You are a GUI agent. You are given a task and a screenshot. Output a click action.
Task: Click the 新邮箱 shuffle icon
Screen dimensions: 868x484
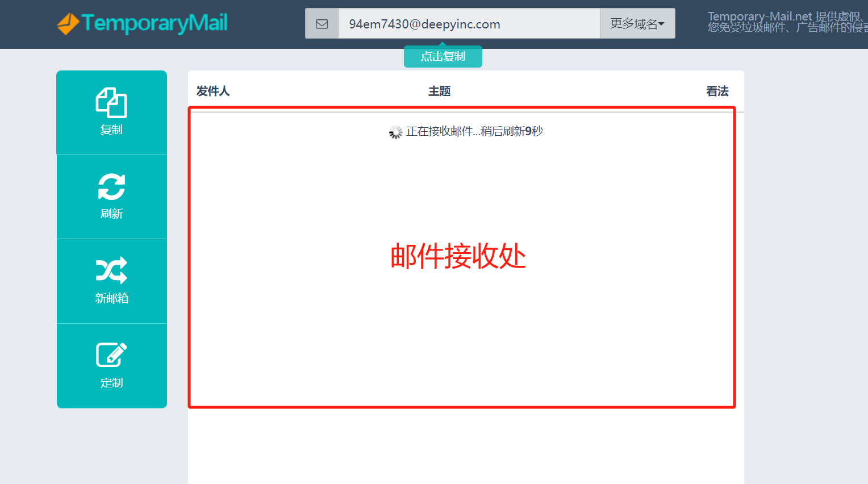tap(111, 270)
